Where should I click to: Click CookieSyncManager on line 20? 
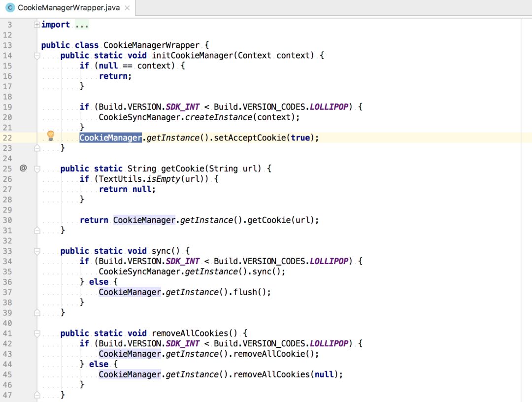pyautogui.click(x=139, y=117)
